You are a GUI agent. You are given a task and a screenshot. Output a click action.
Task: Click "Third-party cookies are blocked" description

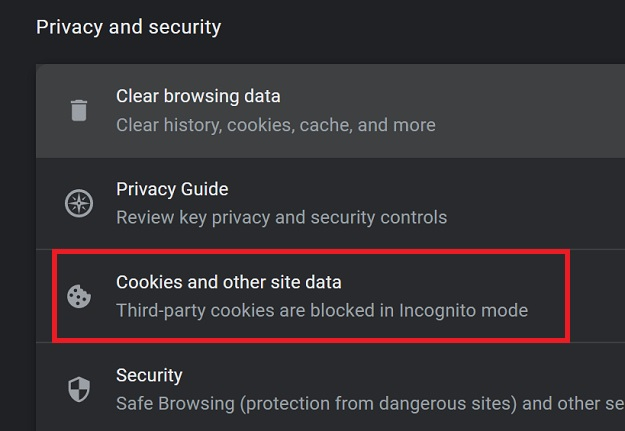(250, 310)
